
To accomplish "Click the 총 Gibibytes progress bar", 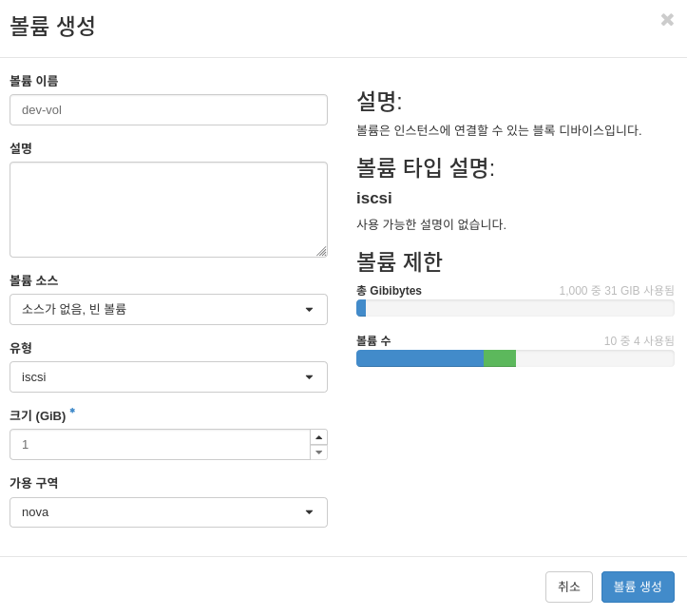I will [515, 308].
